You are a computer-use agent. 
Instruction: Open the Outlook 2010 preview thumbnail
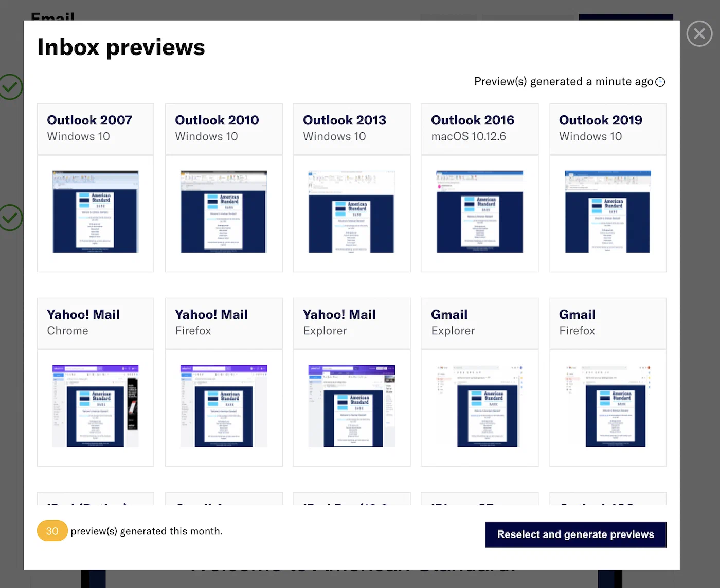224,211
